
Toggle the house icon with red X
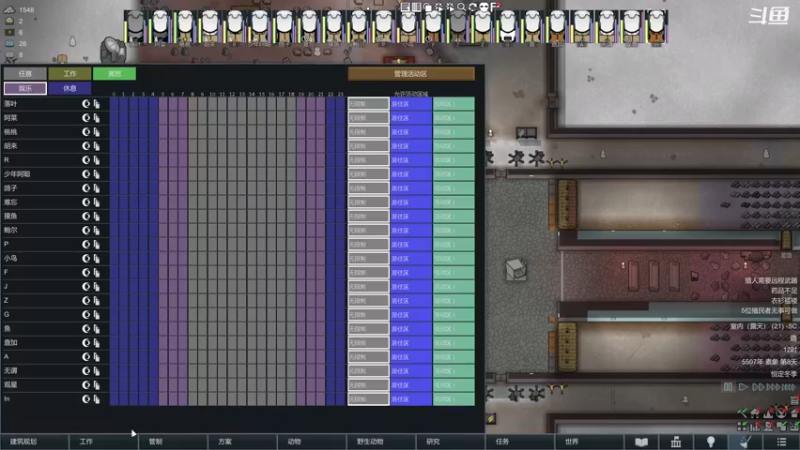[756, 413]
